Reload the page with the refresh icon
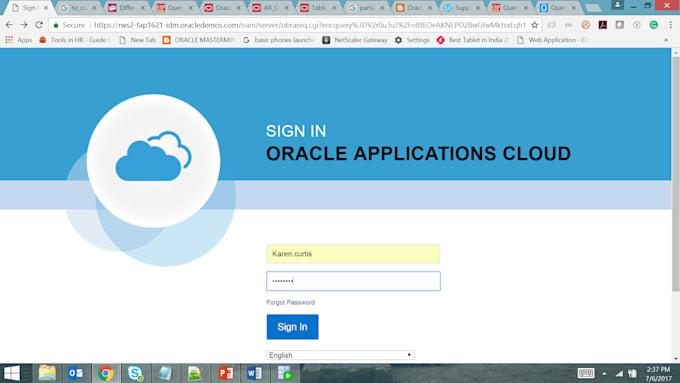The width and height of the screenshot is (680, 383). [39, 25]
